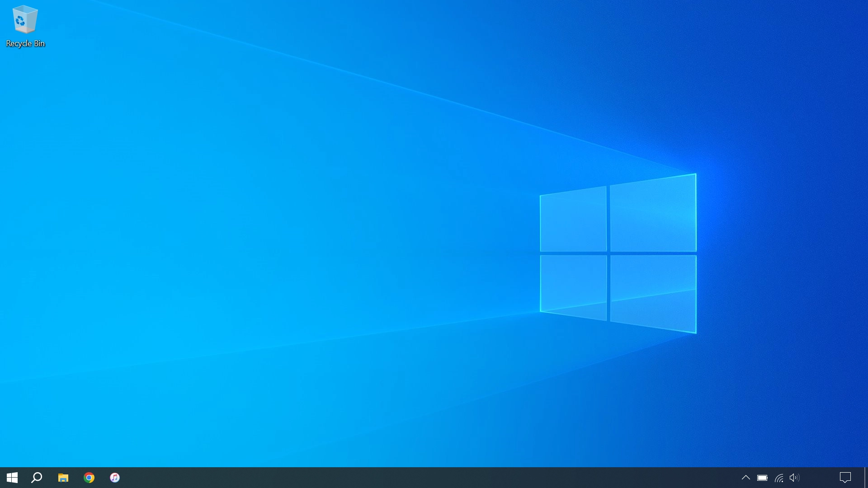
Task: Click the battery status tray icon
Action: point(763,478)
